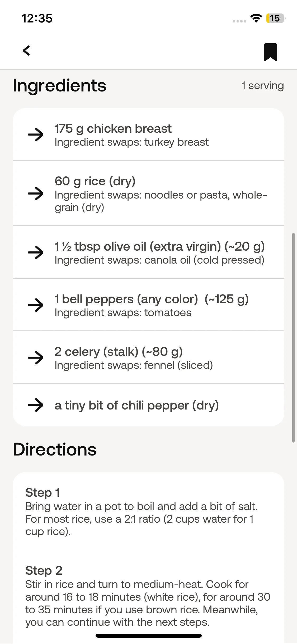Image resolution: width=297 pixels, height=644 pixels.
Task: Tap the arrow icon beside chicken breast
Action: (36, 135)
